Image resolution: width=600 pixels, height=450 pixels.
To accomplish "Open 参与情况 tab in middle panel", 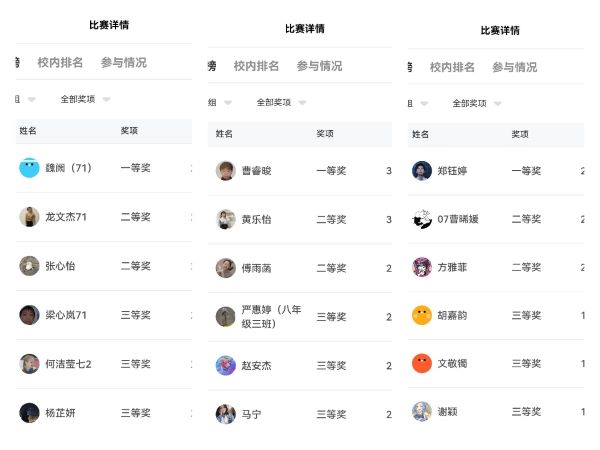I will (319, 66).
